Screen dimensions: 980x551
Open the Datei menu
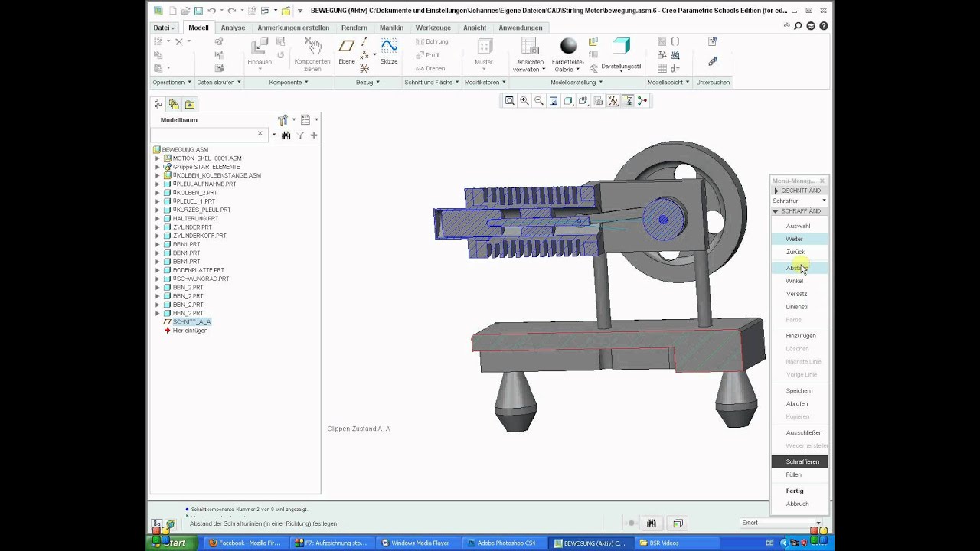[163, 28]
